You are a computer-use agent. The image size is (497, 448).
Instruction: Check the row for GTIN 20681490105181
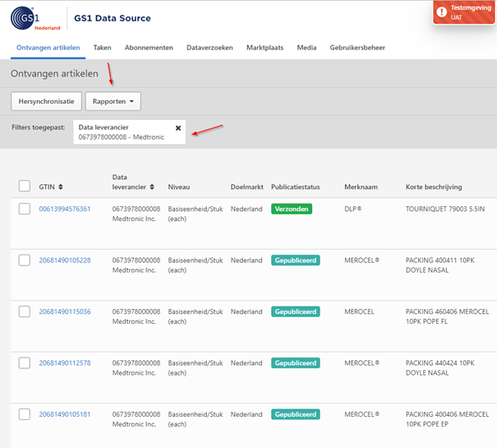(x=25, y=414)
